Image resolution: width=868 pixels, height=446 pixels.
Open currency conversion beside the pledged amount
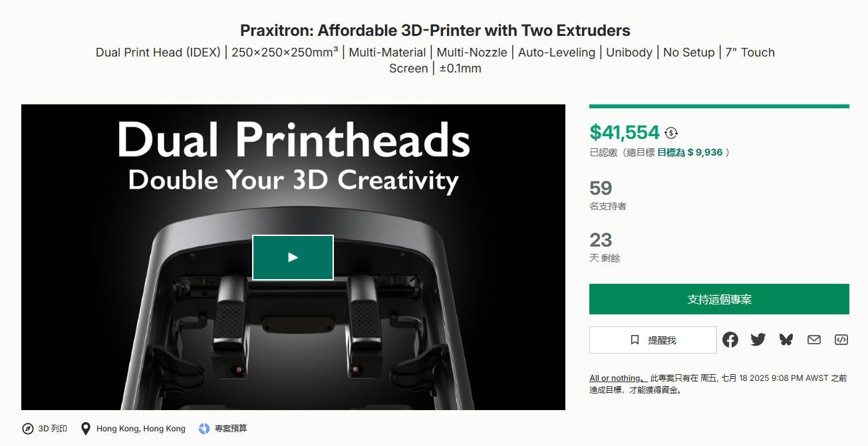[x=671, y=132]
